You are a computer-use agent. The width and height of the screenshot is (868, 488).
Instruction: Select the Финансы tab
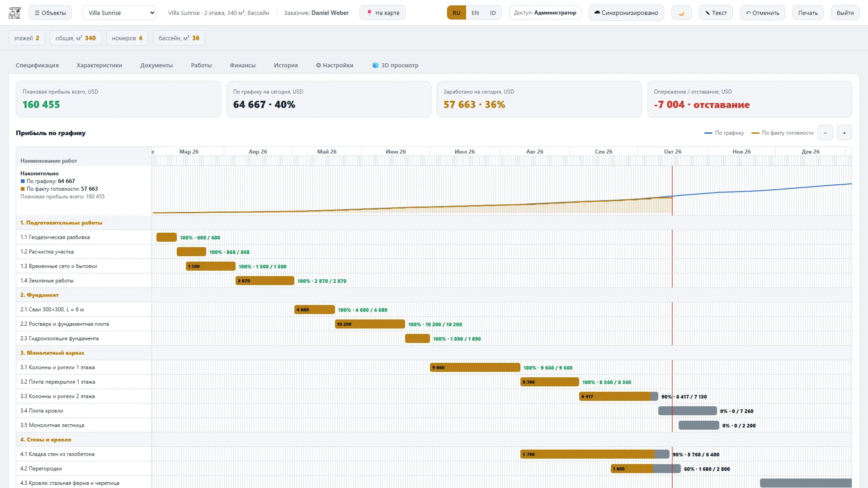click(243, 65)
